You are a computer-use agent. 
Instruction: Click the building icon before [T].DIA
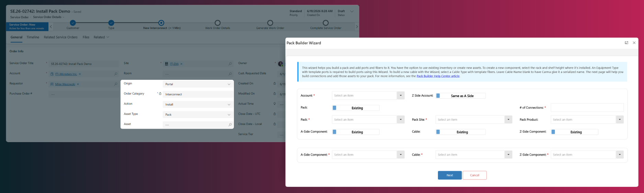click(167, 64)
